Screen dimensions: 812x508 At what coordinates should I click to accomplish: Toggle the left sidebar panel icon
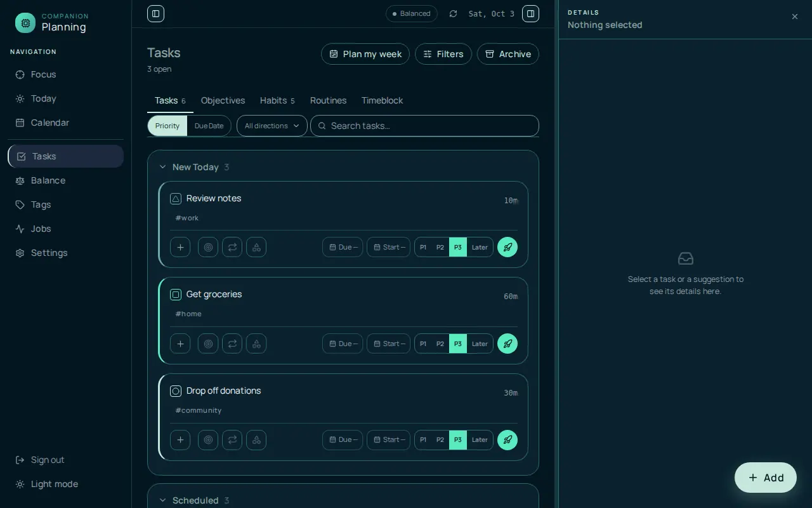point(155,13)
